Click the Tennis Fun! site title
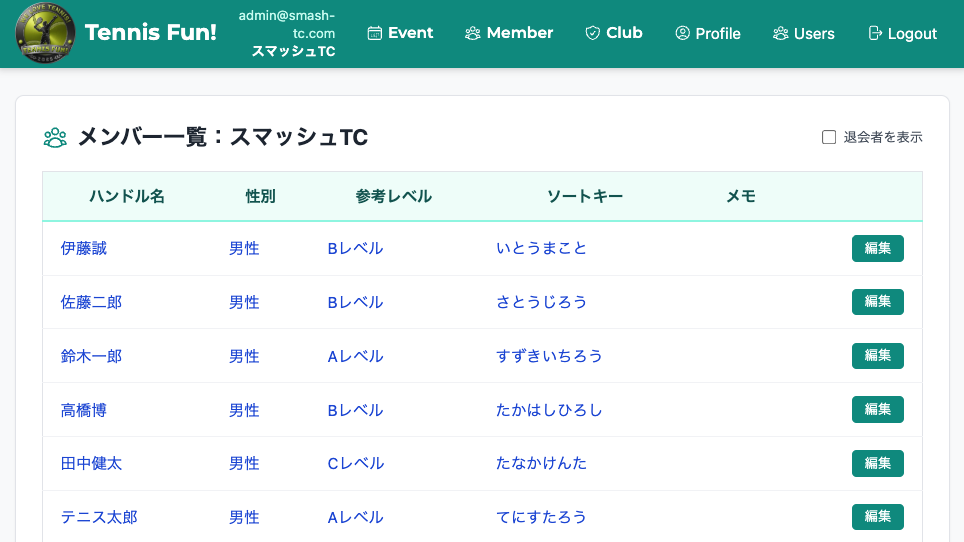The image size is (964, 542). (151, 33)
